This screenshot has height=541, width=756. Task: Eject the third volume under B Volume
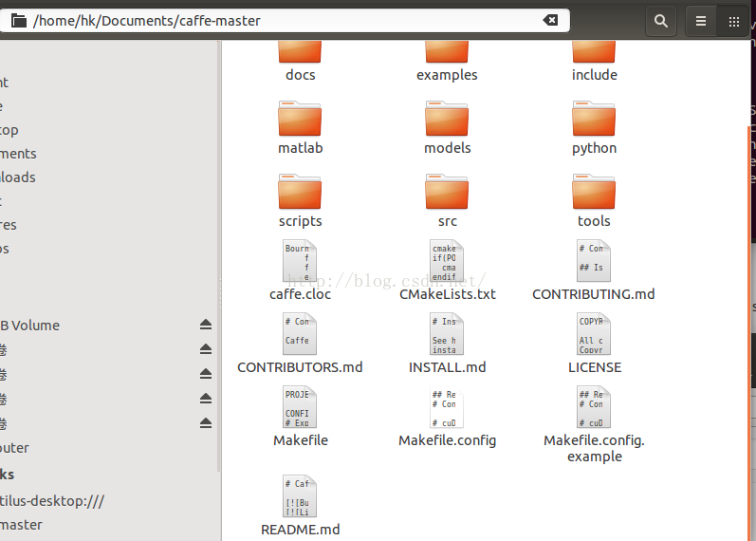206,400
